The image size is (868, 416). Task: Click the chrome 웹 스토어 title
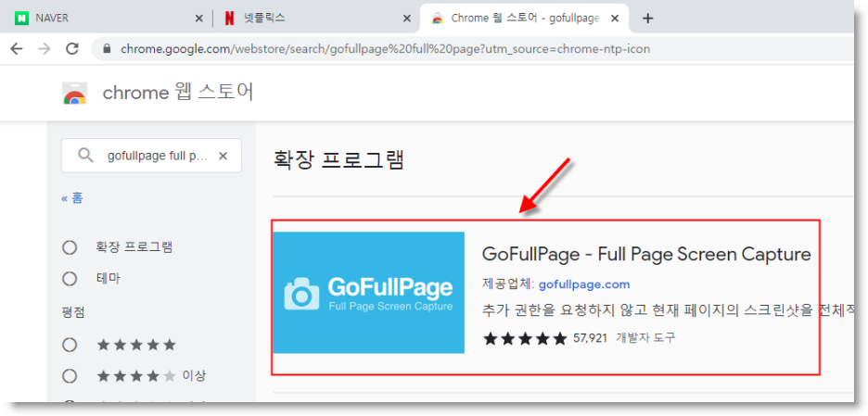178,93
